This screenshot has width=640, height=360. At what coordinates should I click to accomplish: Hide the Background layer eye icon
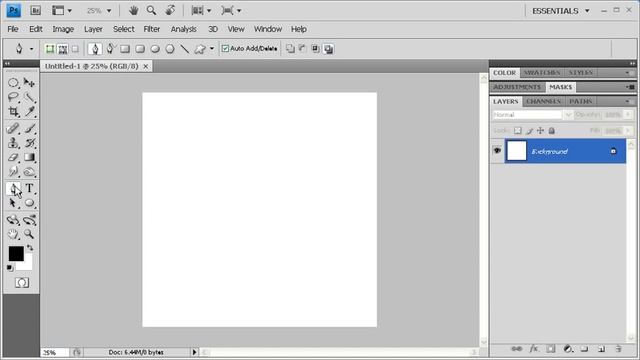coord(497,151)
